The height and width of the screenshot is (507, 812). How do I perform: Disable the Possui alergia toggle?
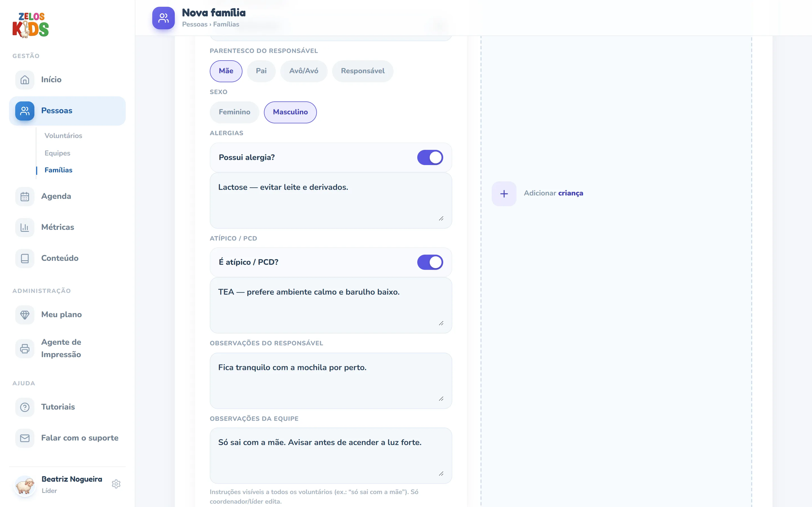coord(430,157)
